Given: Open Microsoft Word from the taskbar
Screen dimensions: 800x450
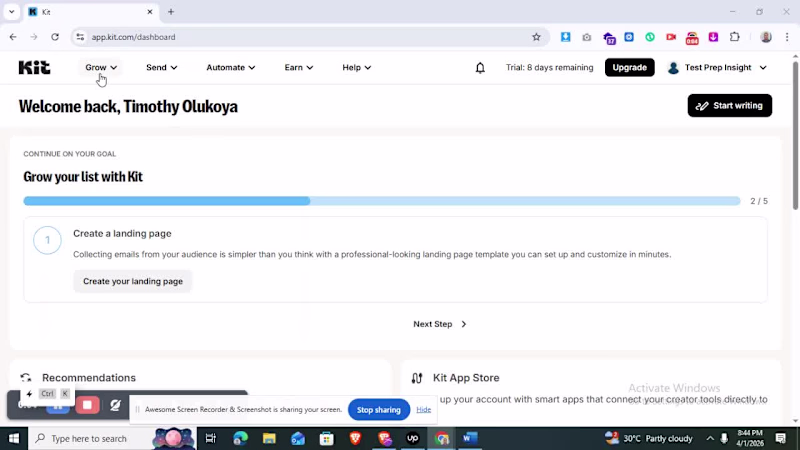Looking at the screenshot, I should (470, 438).
